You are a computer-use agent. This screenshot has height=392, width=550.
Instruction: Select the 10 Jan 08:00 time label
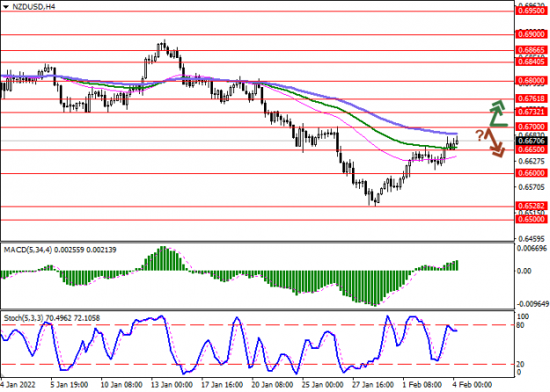coord(121,385)
